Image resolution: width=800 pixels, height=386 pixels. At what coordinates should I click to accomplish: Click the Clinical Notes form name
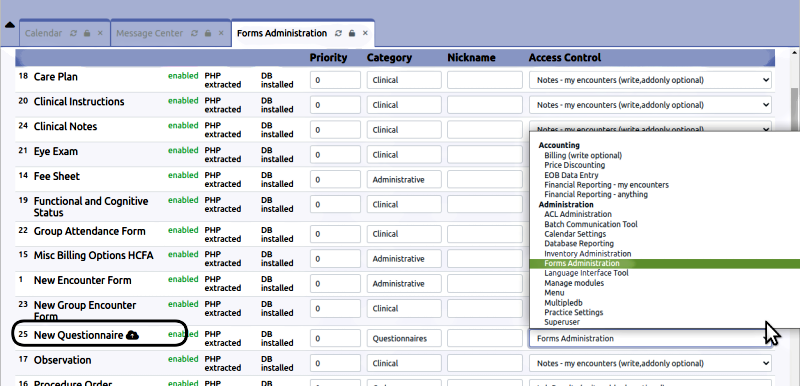(65, 126)
